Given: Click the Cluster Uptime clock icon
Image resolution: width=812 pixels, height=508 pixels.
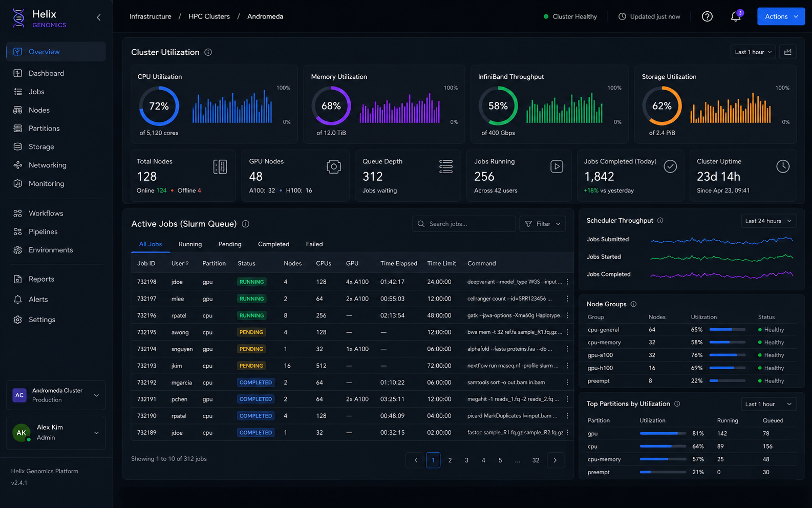Looking at the screenshot, I should [x=783, y=166].
